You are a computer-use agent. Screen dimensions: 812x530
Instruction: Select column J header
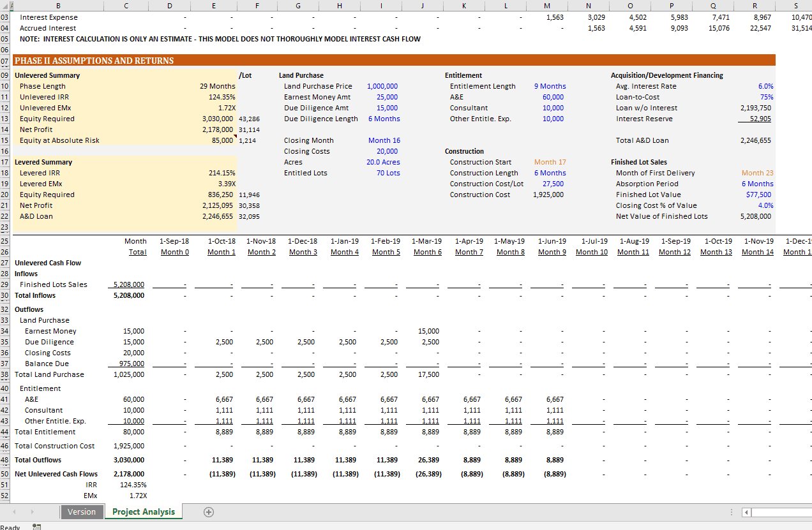click(423, 6)
